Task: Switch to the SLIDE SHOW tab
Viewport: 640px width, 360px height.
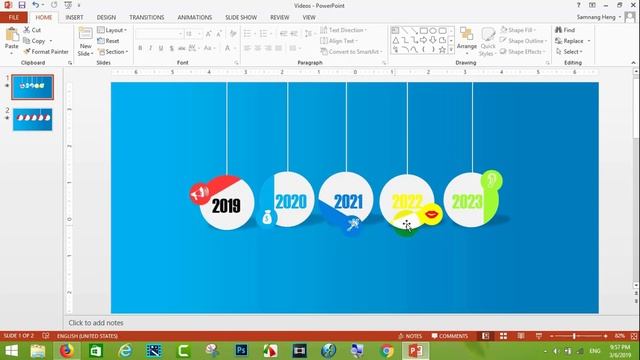Action: 241,18
